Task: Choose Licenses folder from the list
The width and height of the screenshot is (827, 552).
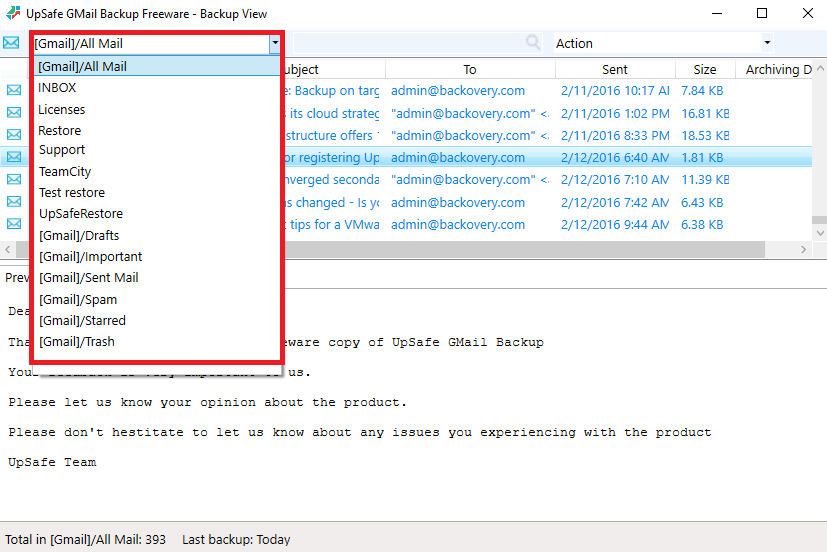Action: 157,110
